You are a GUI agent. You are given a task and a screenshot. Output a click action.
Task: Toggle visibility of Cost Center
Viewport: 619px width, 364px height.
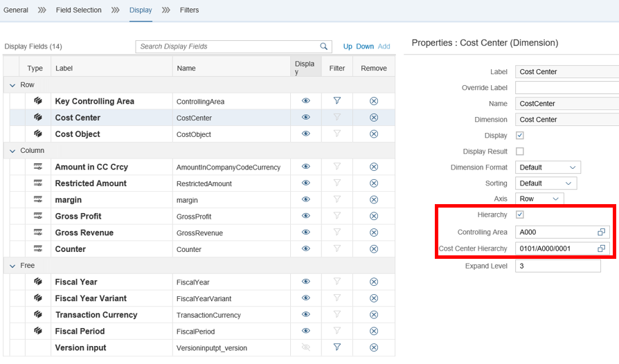pyautogui.click(x=306, y=117)
